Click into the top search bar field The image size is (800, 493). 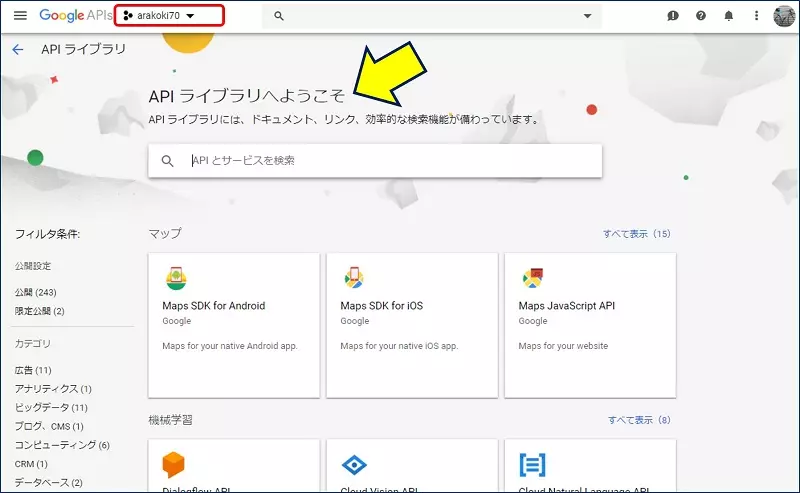click(x=432, y=16)
